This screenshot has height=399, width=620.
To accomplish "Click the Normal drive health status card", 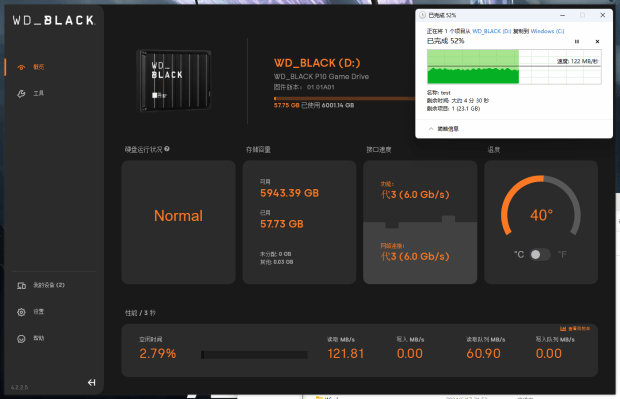I will tap(178, 222).
